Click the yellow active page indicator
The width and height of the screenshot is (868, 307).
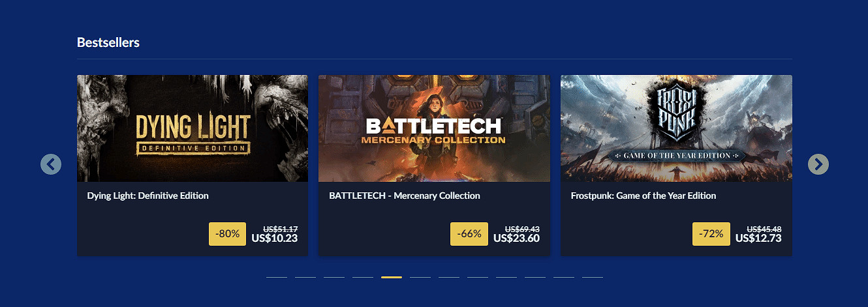click(392, 277)
